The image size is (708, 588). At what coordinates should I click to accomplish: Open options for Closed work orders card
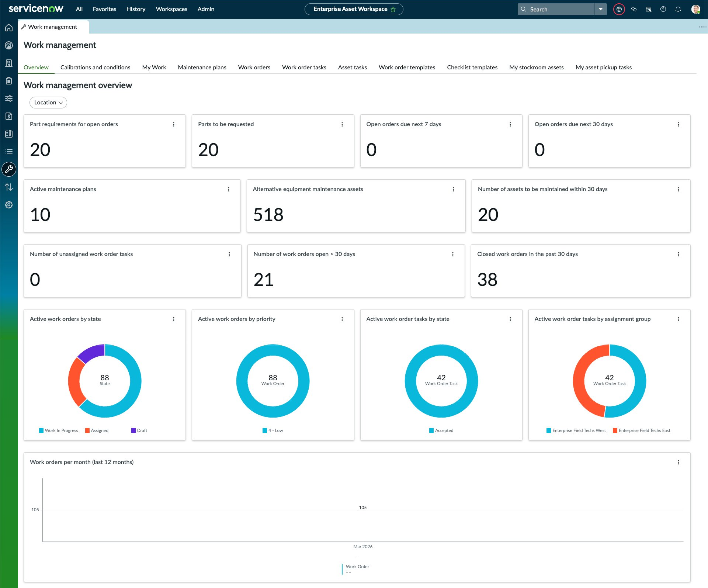click(678, 254)
